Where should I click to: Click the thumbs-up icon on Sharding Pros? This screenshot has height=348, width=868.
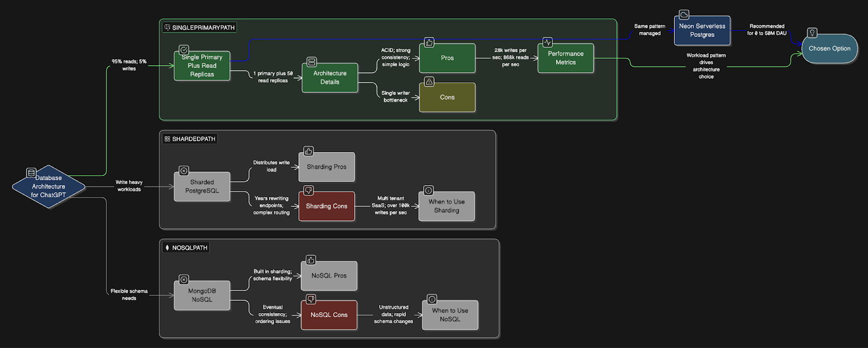click(x=308, y=151)
